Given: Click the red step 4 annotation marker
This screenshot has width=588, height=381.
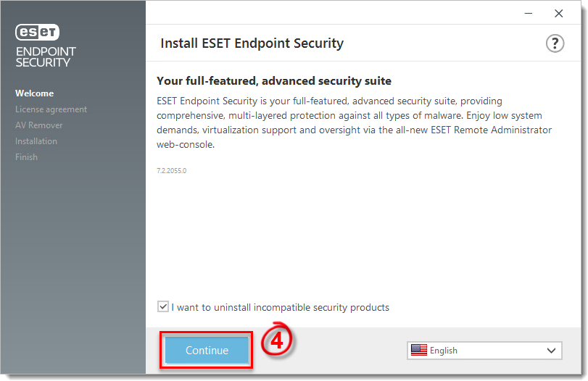Looking at the screenshot, I should (x=277, y=340).
